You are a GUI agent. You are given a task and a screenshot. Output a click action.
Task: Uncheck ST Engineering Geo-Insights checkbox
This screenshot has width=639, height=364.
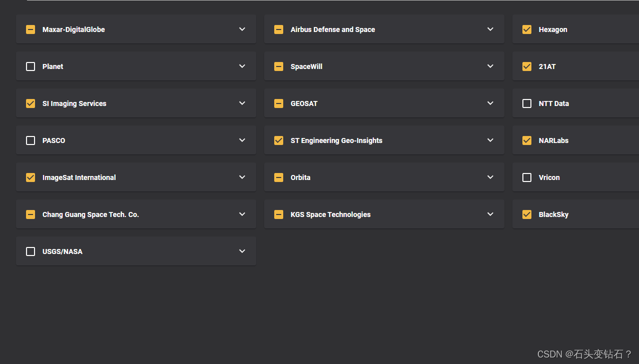pos(279,140)
